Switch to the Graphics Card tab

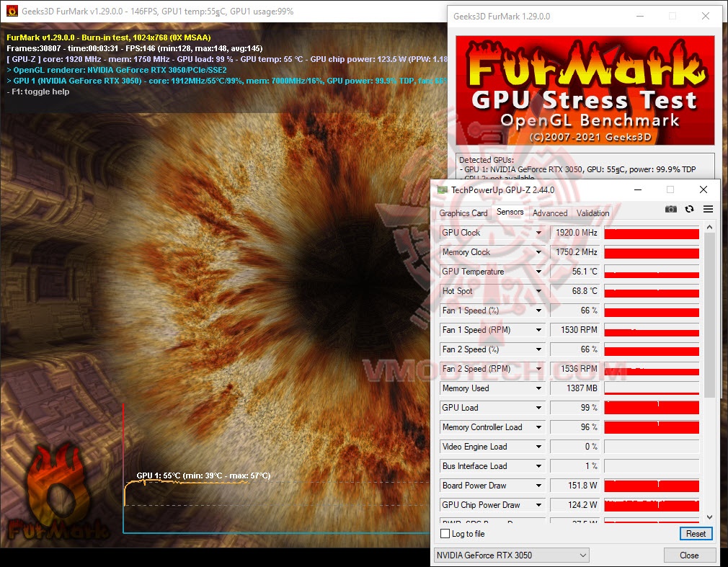click(x=463, y=213)
